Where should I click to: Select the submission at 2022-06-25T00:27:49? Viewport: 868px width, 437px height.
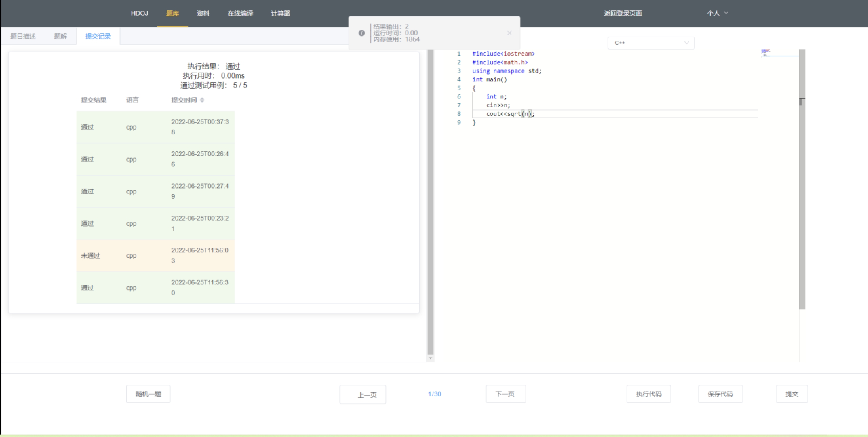click(x=155, y=191)
